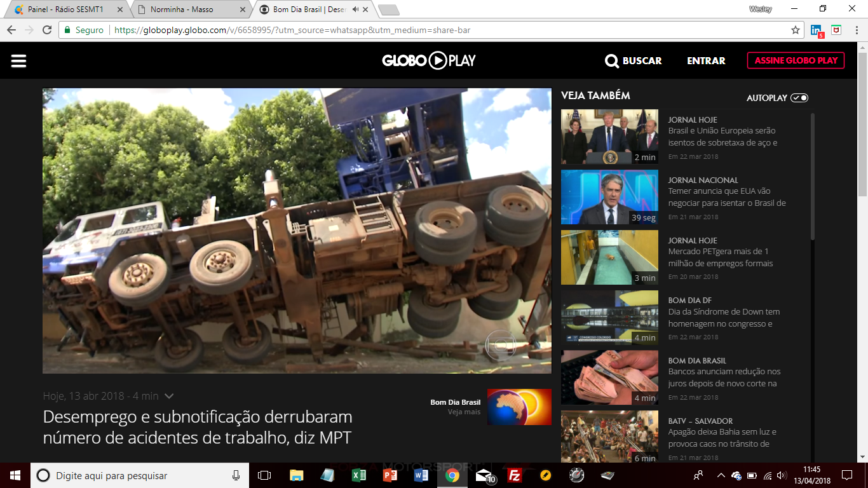Open the Globoplay hamburger menu
This screenshot has width=868, height=488.
[18, 60]
